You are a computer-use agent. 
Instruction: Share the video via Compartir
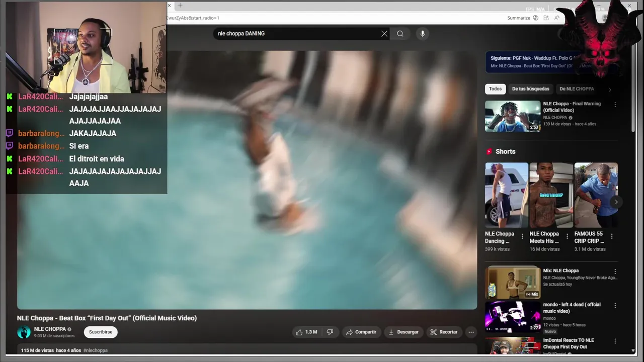tap(361, 332)
